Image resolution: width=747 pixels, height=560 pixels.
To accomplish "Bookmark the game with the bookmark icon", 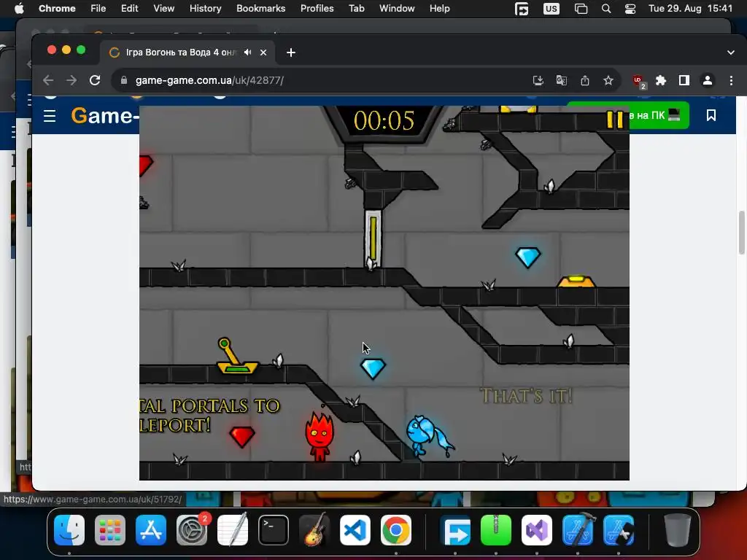I will point(711,115).
